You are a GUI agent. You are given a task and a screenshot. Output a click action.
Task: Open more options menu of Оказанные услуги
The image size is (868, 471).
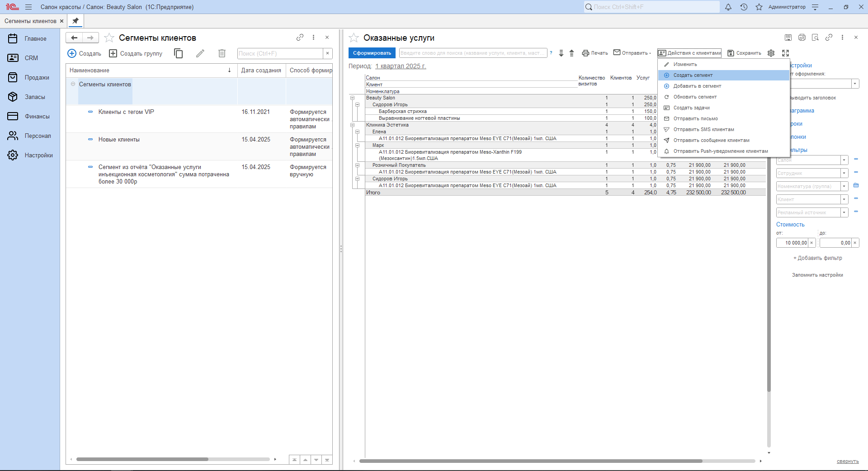(842, 38)
